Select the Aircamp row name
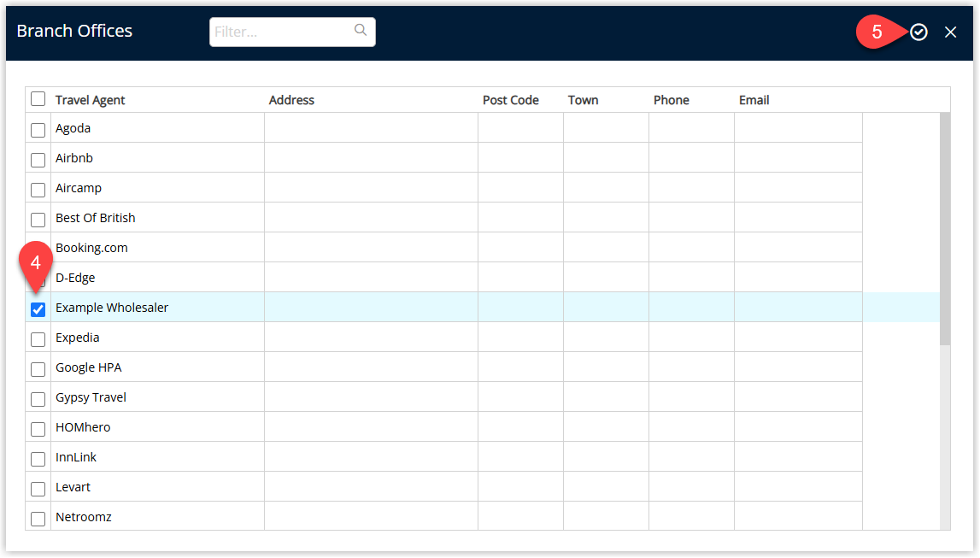The width and height of the screenshot is (980, 558). (x=78, y=188)
